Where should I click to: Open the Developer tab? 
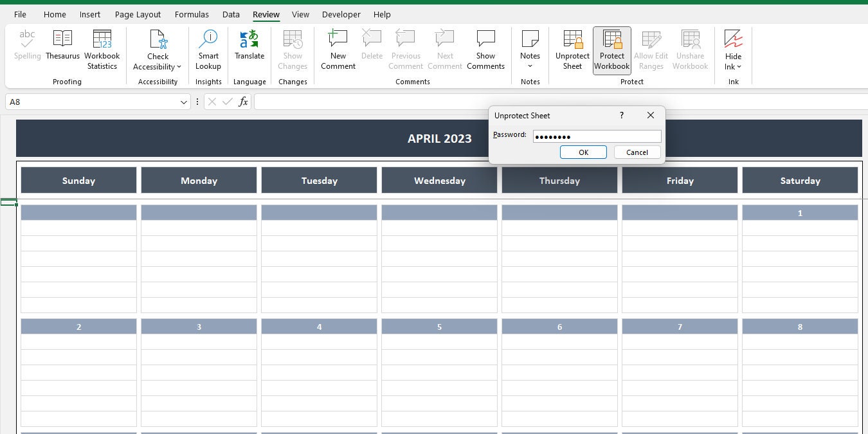(x=341, y=14)
